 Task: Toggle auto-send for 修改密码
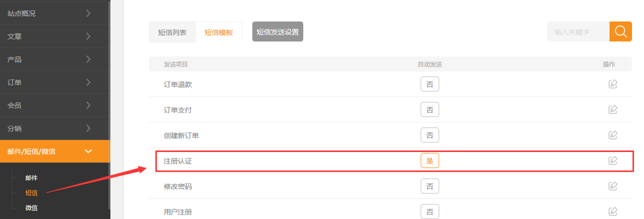point(430,186)
